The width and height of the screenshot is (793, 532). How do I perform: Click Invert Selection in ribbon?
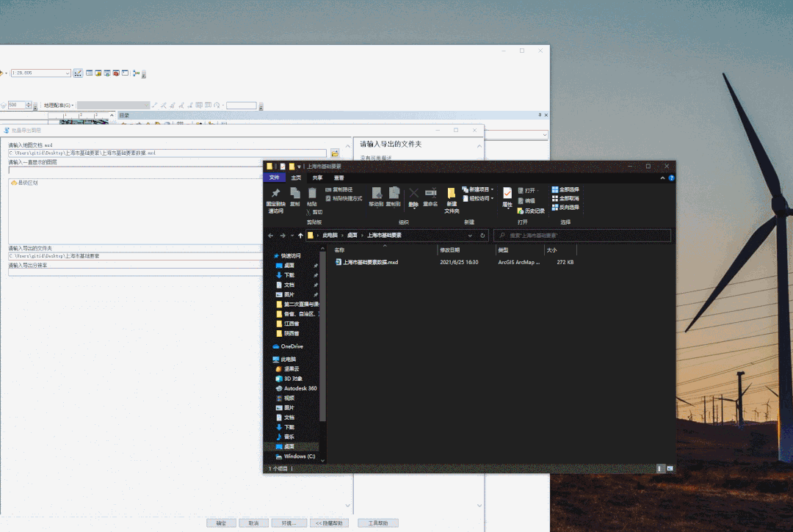(x=565, y=207)
